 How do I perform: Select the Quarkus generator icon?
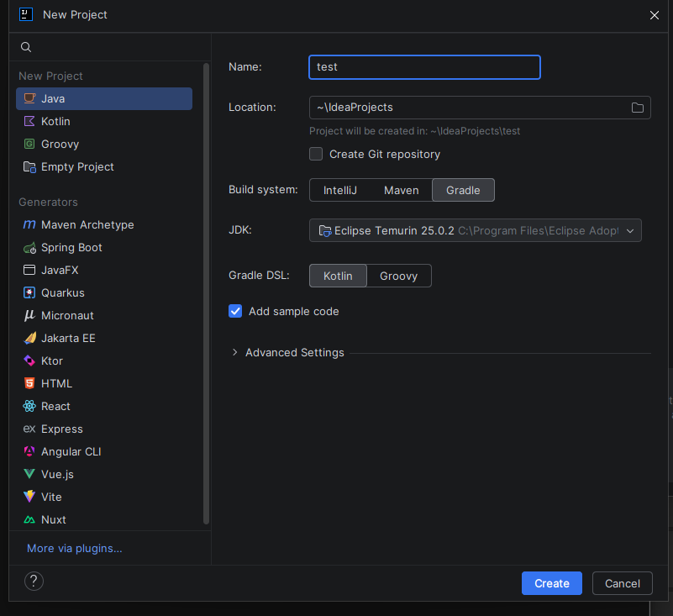(29, 293)
